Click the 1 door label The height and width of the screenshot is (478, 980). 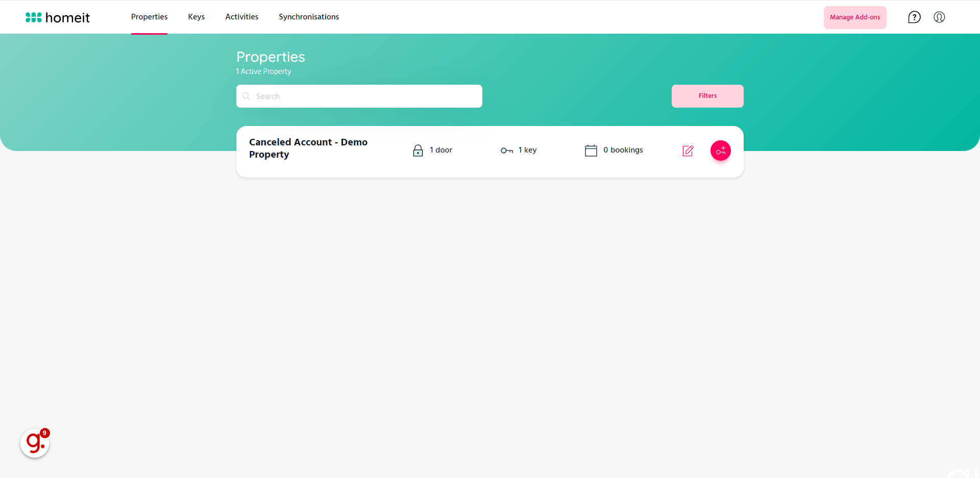tap(440, 150)
